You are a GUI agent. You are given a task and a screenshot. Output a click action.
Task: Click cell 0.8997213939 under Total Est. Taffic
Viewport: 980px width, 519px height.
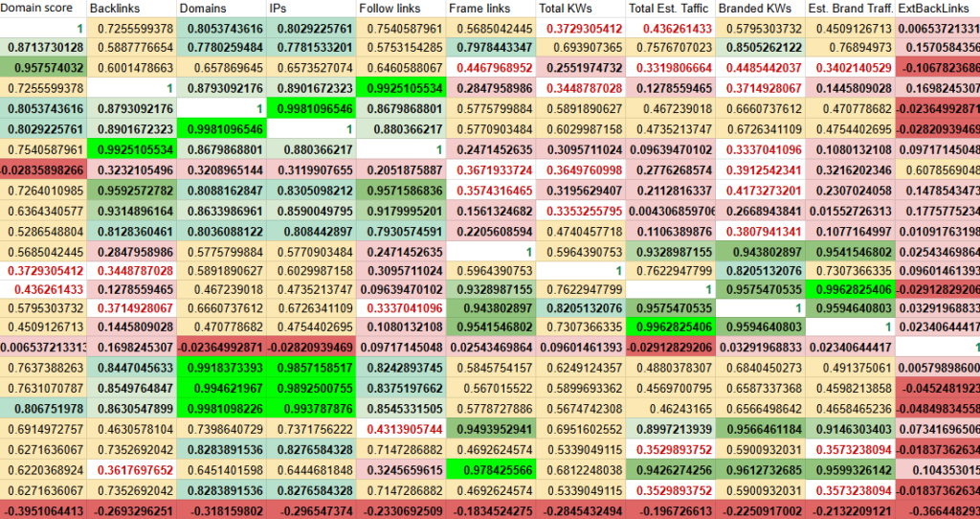(672, 430)
